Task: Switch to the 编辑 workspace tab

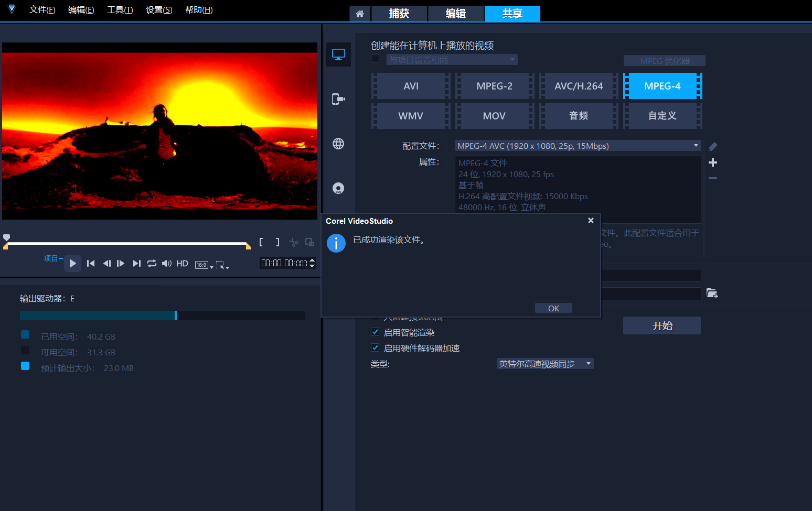Action: (455, 14)
